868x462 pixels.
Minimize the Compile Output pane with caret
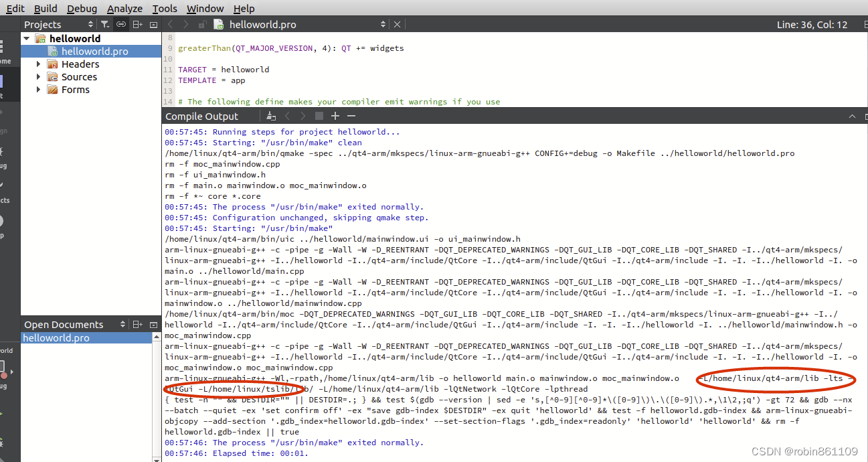point(852,116)
